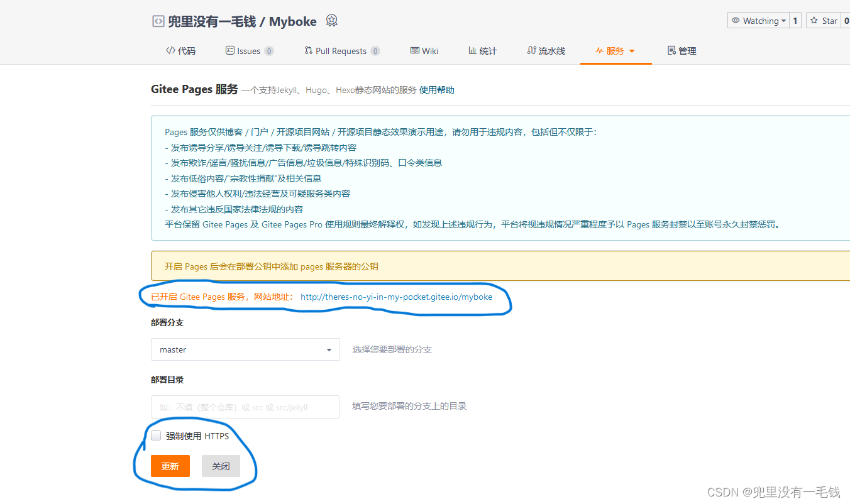
Task: Open the 管理 tab
Action: (682, 51)
